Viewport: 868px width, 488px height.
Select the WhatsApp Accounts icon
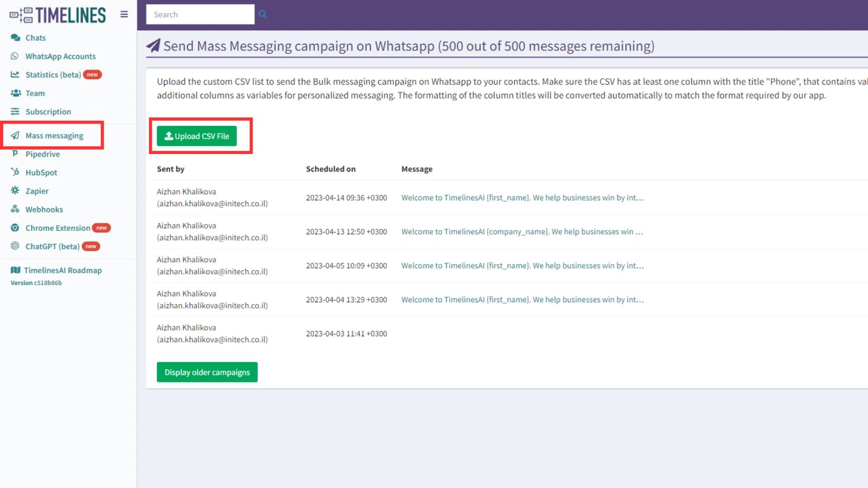pos(14,56)
